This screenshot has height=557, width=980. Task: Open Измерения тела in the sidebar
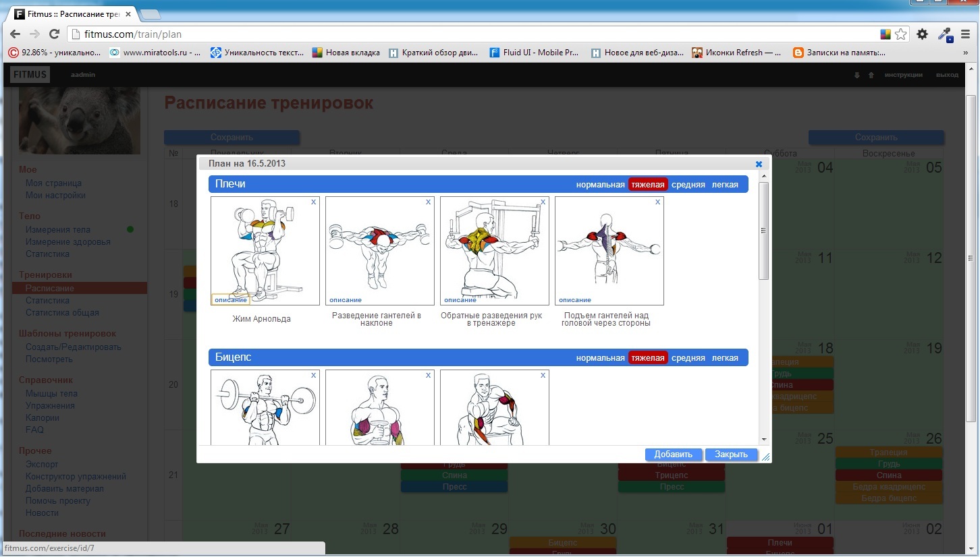click(x=58, y=229)
